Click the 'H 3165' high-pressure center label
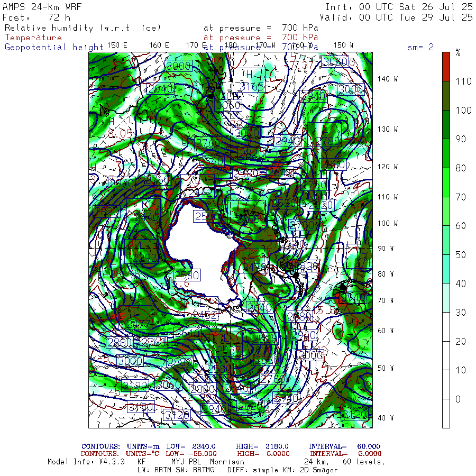Viewport: 476px width, 476px height. [250, 81]
